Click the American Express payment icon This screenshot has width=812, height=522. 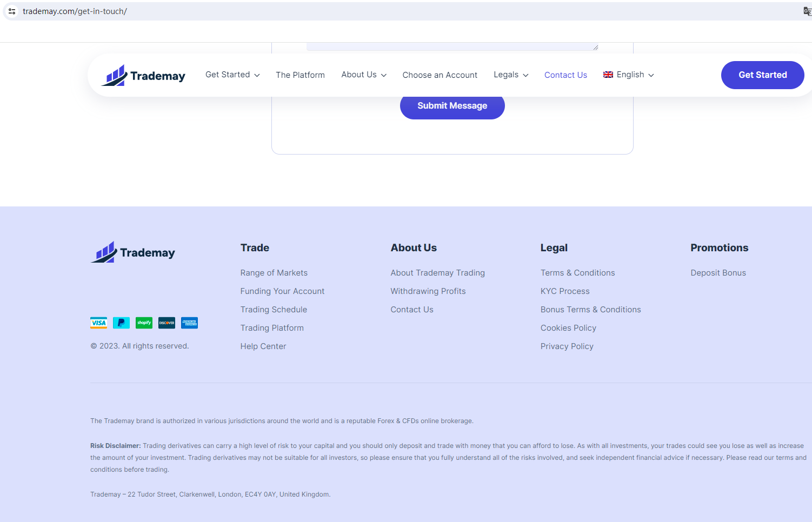pos(189,323)
